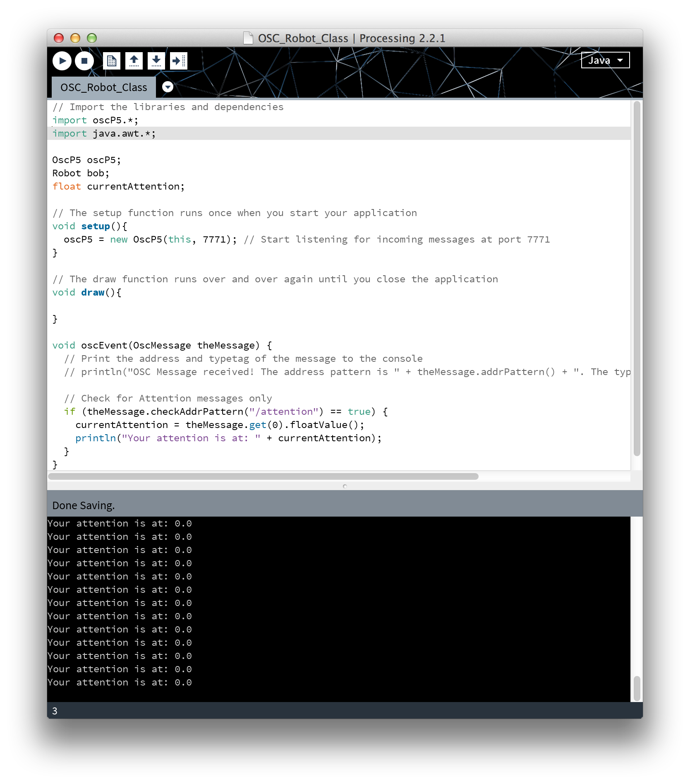Create a new sketch file
This screenshot has width=690, height=784.
point(112,61)
